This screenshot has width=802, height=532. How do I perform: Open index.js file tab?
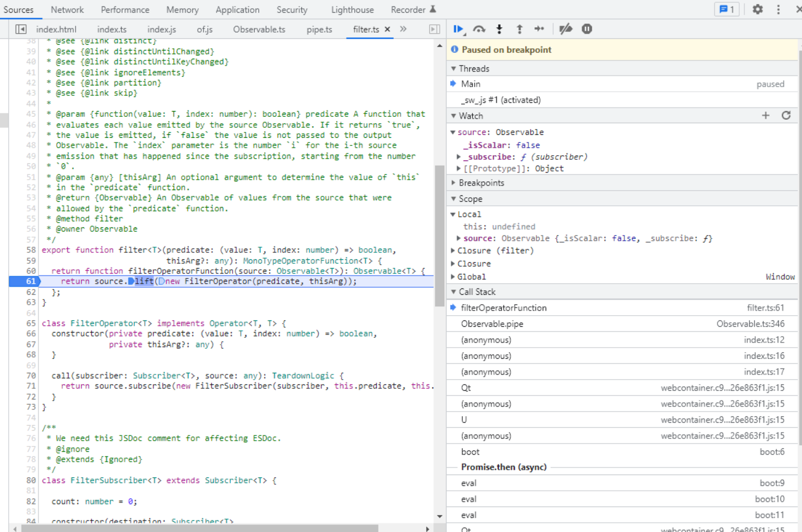(x=162, y=29)
